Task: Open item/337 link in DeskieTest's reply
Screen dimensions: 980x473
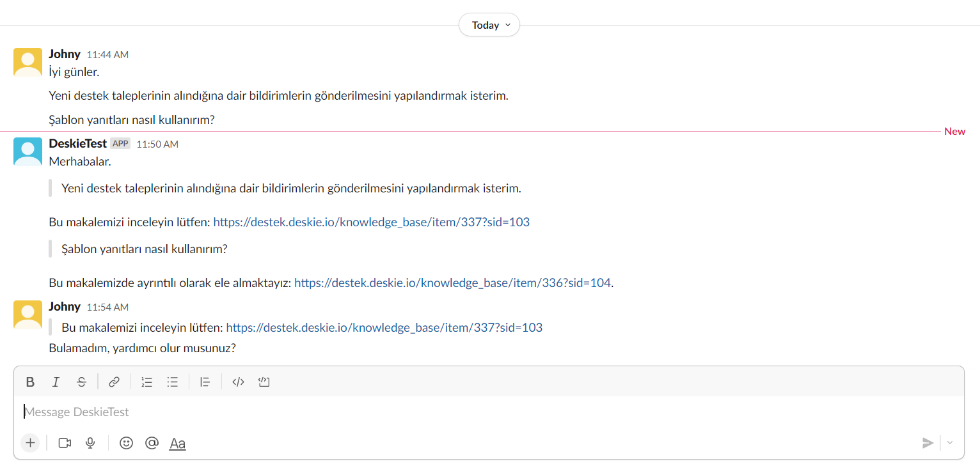Action: click(371, 222)
